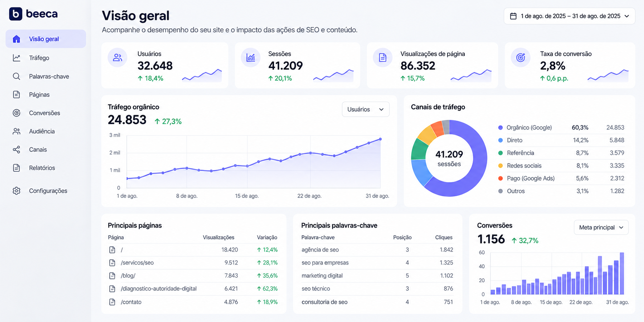Open the Tráfego menu item
The height and width of the screenshot is (322, 644).
[46, 58]
